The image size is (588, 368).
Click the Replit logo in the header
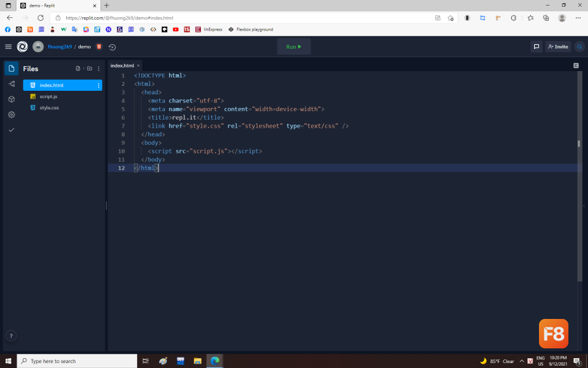(23, 47)
